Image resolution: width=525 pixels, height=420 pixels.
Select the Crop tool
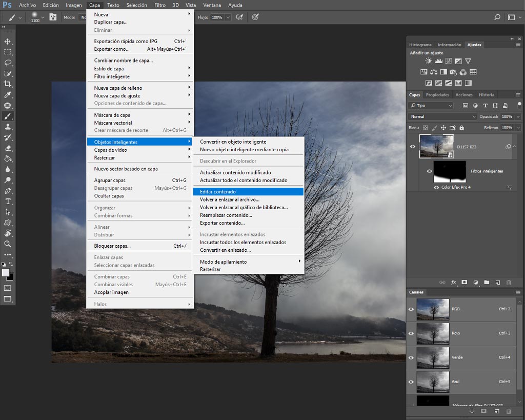click(7, 84)
